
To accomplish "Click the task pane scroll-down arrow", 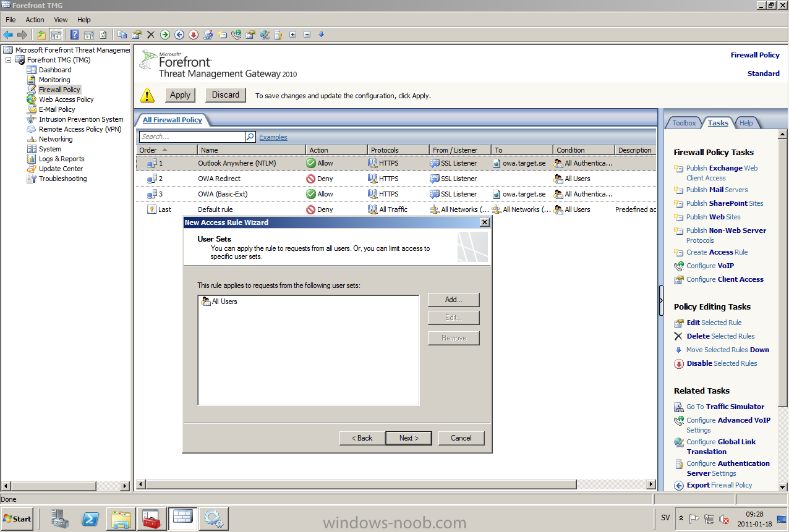I will pos(783,486).
